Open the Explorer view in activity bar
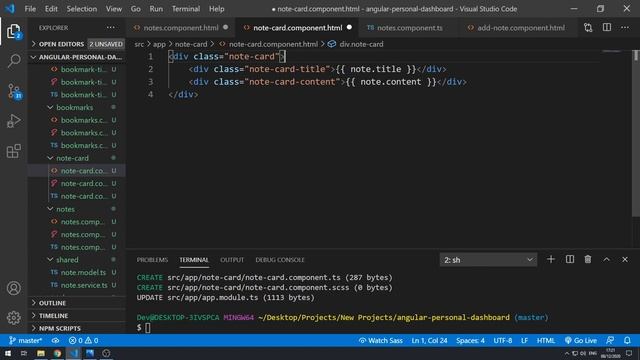 pyautogui.click(x=13, y=31)
